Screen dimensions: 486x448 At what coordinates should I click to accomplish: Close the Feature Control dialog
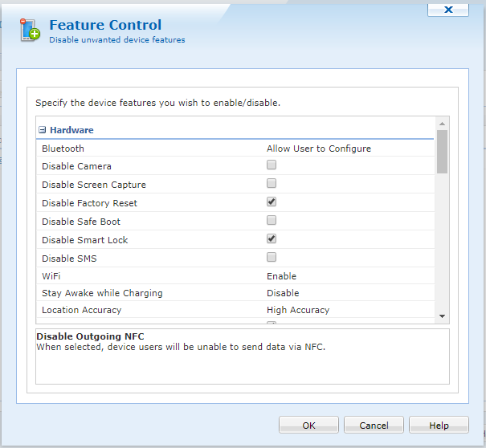coord(448,9)
